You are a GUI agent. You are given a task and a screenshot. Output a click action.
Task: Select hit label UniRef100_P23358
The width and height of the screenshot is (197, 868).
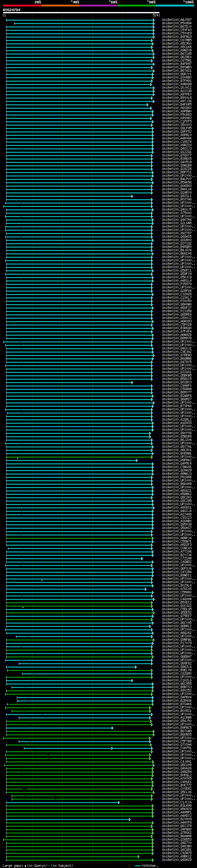[176, 311]
